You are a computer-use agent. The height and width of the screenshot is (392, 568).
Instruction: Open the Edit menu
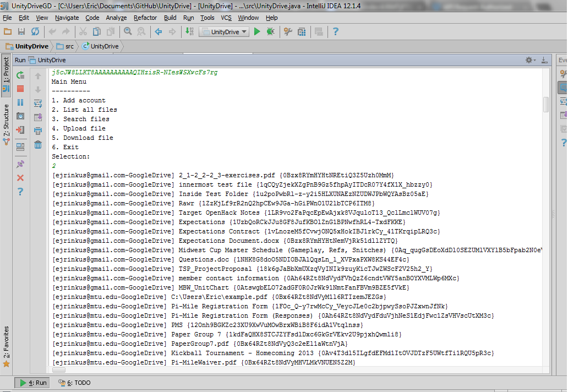[x=24, y=18]
